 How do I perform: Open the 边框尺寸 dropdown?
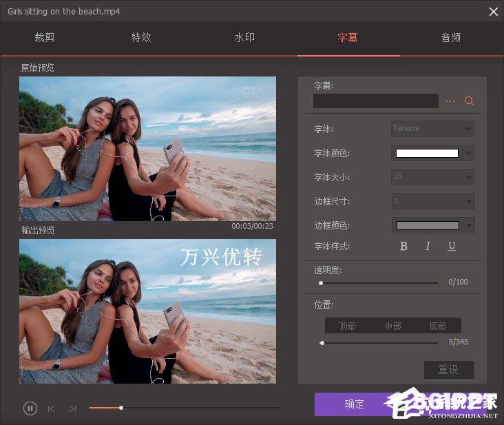point(433,201)
